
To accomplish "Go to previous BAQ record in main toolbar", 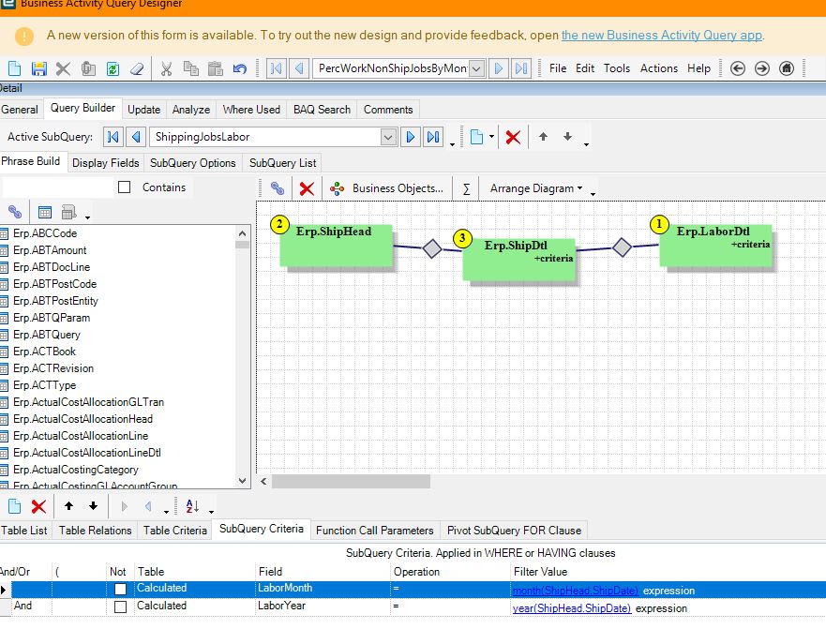I will click(299, 68).
